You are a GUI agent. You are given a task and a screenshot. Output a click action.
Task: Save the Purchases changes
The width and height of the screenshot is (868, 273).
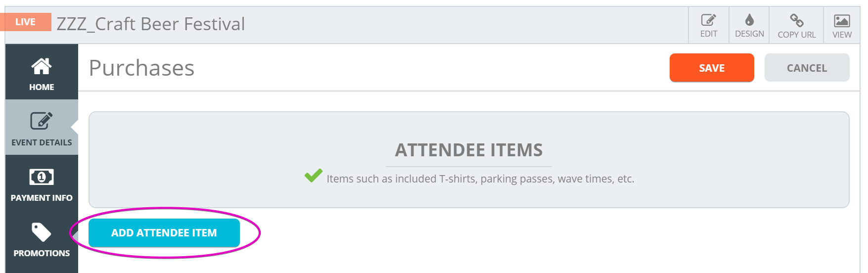[x=712, y=68]
